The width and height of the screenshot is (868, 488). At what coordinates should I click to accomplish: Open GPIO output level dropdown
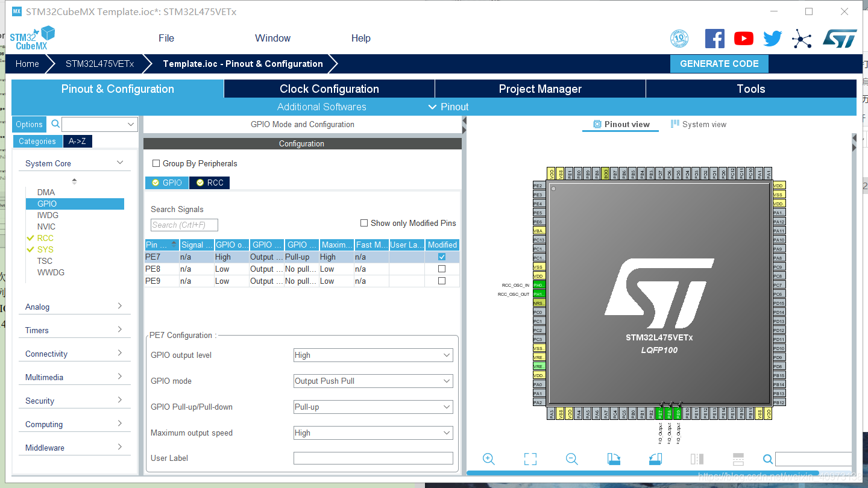click(373, 355)
